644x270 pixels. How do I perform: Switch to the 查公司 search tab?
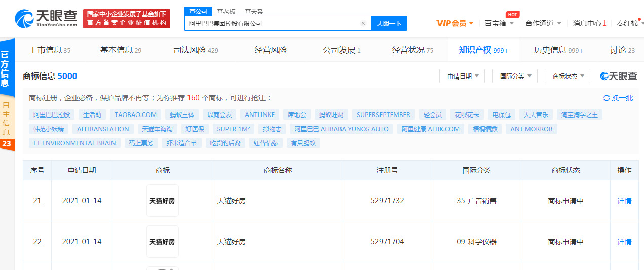pyautogui.click(x=198, y=11)
